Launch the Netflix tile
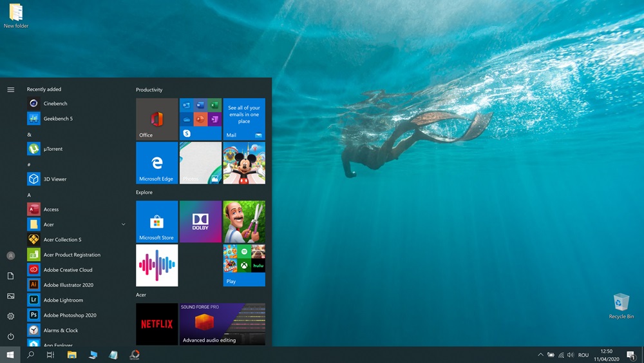 [x=157, y=324]
